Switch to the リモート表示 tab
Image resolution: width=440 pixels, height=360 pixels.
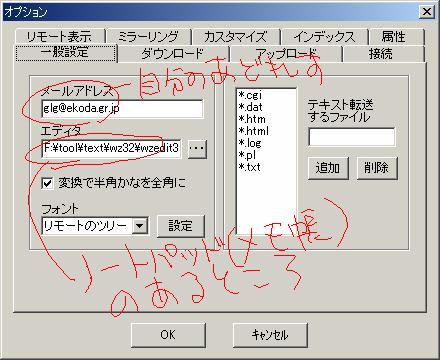(x=59, y=36)
